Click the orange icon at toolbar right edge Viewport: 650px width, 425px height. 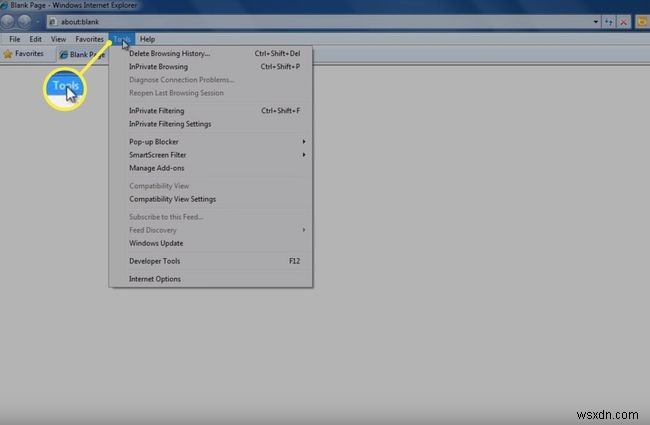coord(642,22)
